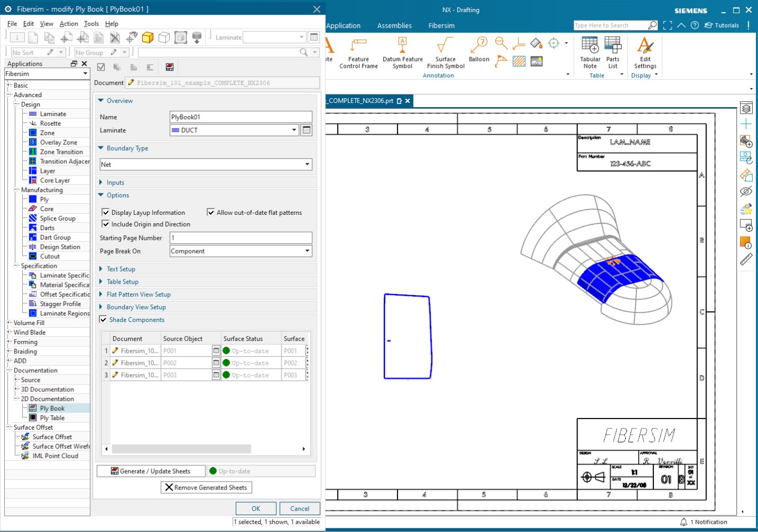
Task: Select the crosshatch fill pattern swatch
Action: pyautogui.click(x=519, y=62)
